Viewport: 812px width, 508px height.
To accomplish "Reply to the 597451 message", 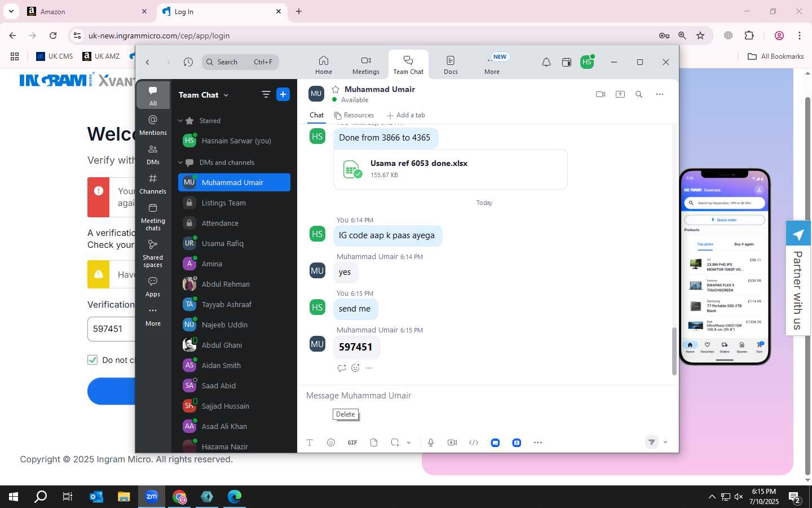I will [342, 368].
